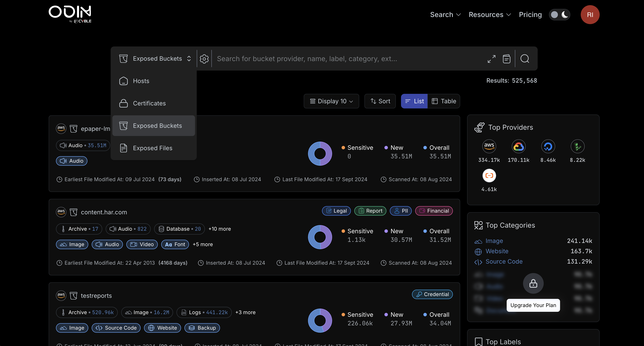The image size is (644, 346).
Task: Click the Results: 525,568 count
Action: pyautogui.click(x=511, y=80)
